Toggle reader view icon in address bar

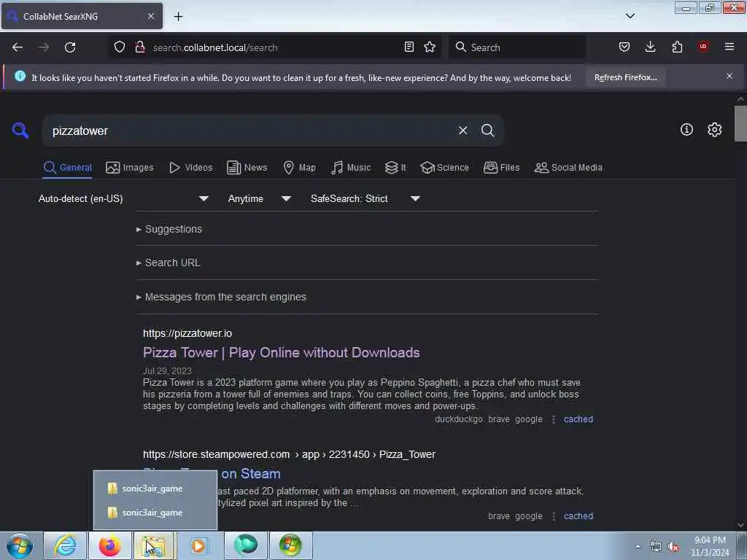point(409,47)
